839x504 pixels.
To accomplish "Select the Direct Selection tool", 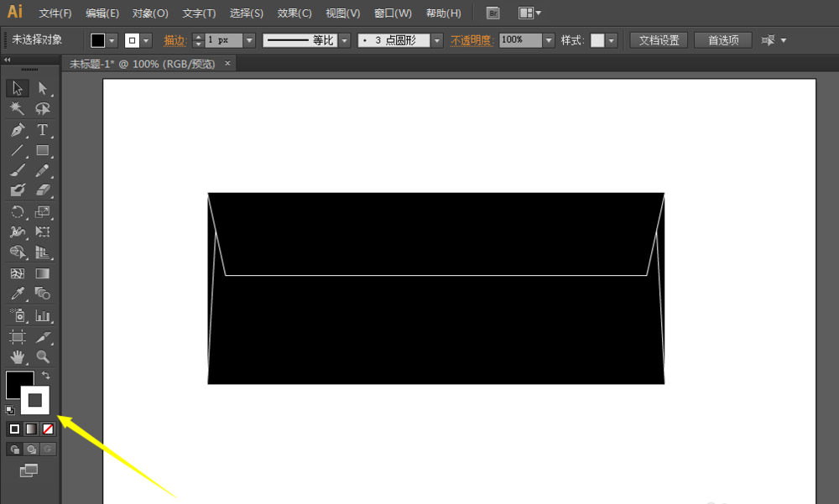I will (x=42, y=88).
